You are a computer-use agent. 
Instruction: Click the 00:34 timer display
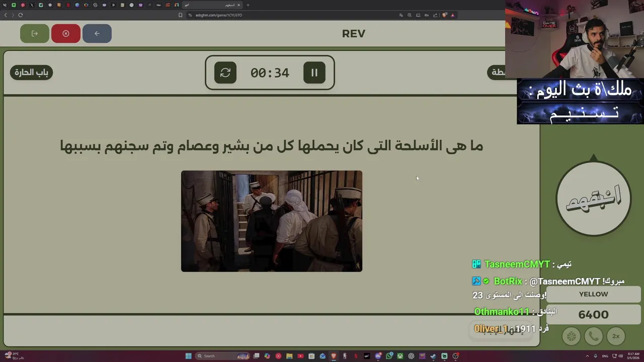270,73
